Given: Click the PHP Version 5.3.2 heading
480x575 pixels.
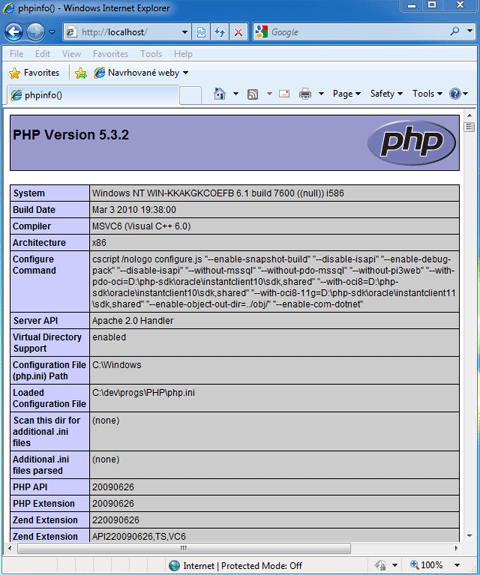Looking at the screenshot, I should coord(71,135).
